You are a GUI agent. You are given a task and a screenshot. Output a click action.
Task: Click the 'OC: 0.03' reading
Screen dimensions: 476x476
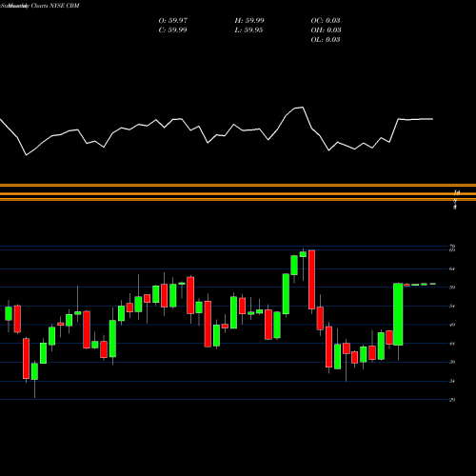pos(326,21)
